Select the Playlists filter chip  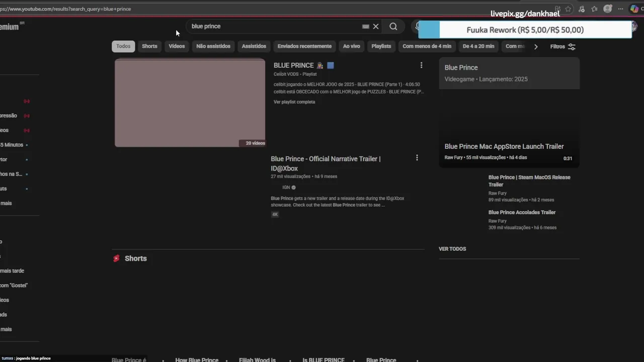pyautogui.click(x=381, y=46)
